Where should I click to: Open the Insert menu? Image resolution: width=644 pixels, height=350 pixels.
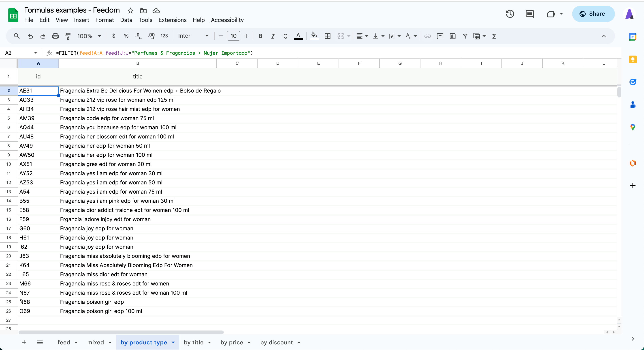pyautogui.click(x=81, y=20)
